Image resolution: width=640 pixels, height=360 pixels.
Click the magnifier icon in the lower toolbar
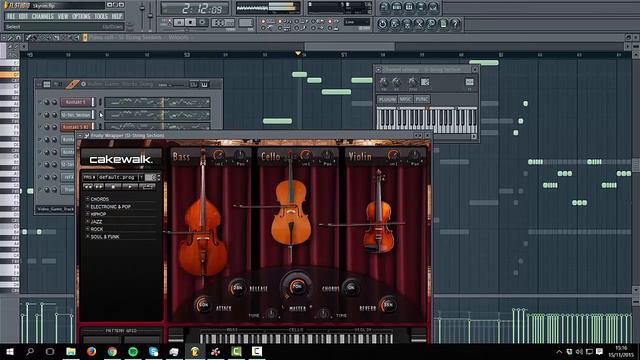click(431, 24)
